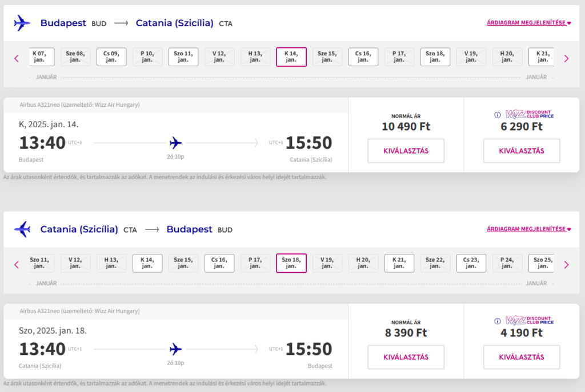Screen dimensions: 585x392
Task: Choose return discount club price 4 190 Ft
Action: click(x=522, y=357)
